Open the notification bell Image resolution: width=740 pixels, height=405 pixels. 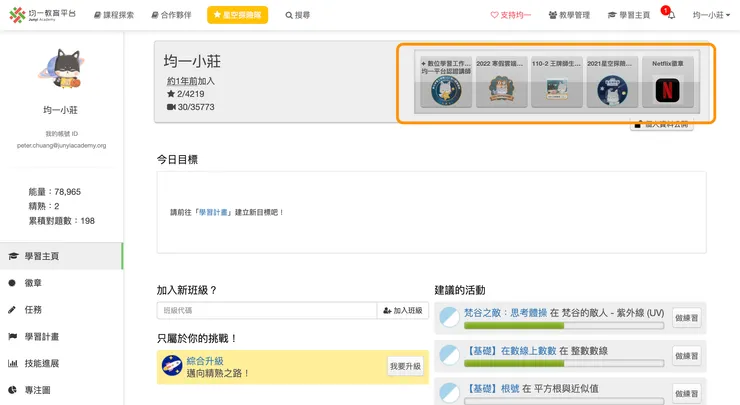671,15
